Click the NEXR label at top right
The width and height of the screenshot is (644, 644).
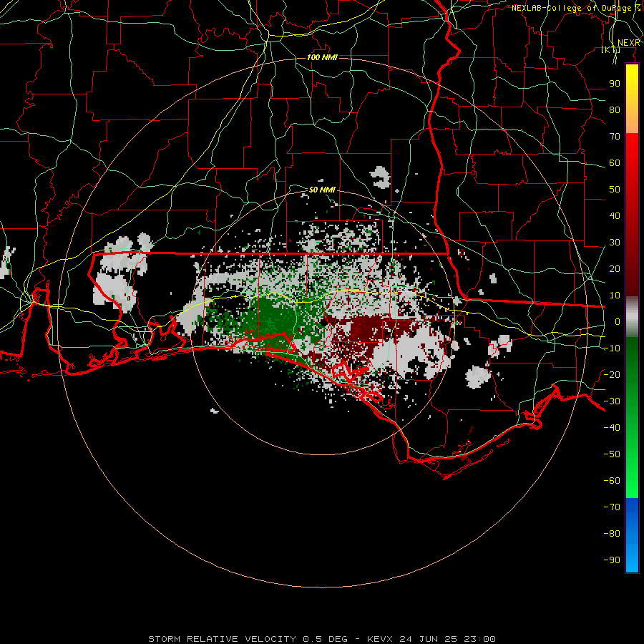[x=629, y=43]
